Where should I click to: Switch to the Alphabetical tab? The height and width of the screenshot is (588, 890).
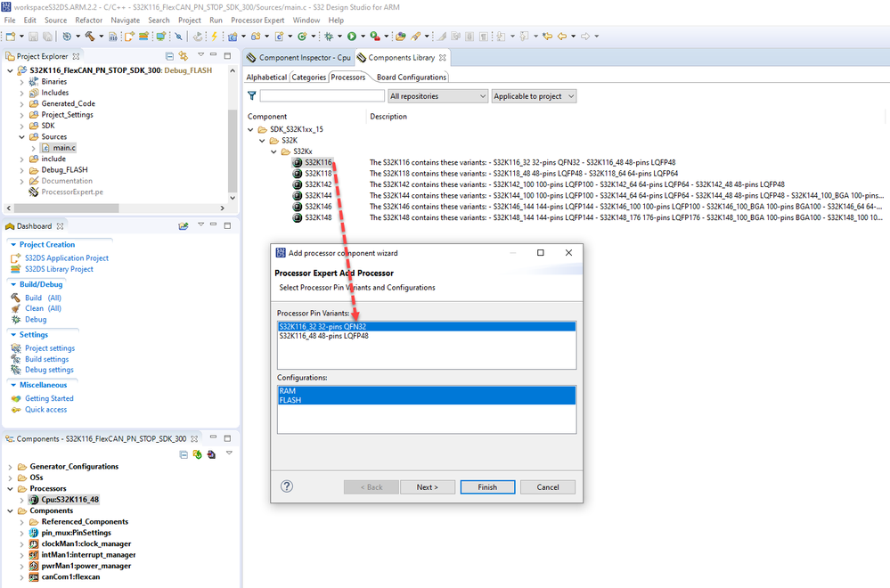tap(266, 78)
